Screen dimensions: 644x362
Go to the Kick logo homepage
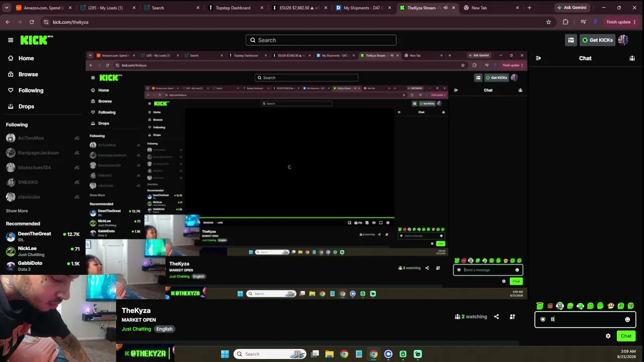(x=36, y=40)
